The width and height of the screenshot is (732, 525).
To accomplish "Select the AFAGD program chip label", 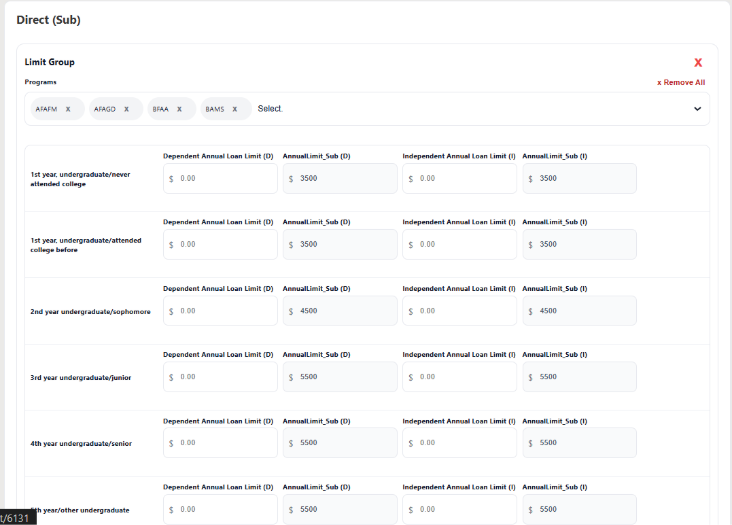I will [x=105, y=109].
